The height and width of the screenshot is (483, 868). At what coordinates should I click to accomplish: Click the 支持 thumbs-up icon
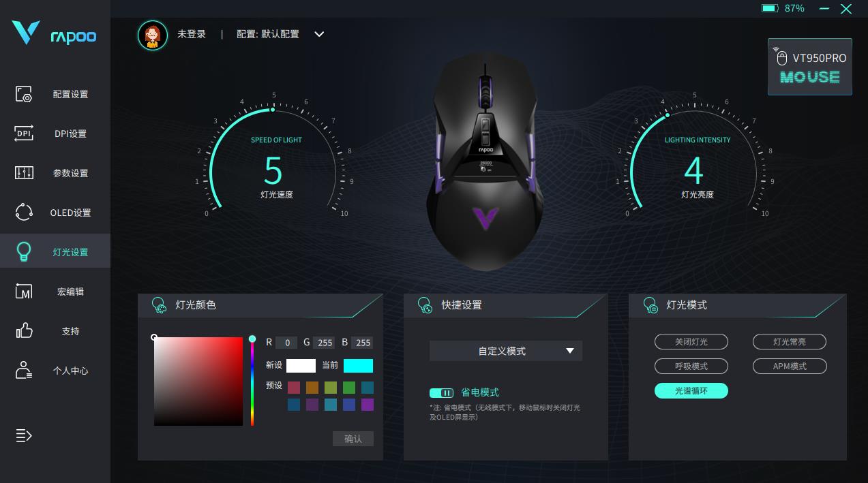(24, 331)
